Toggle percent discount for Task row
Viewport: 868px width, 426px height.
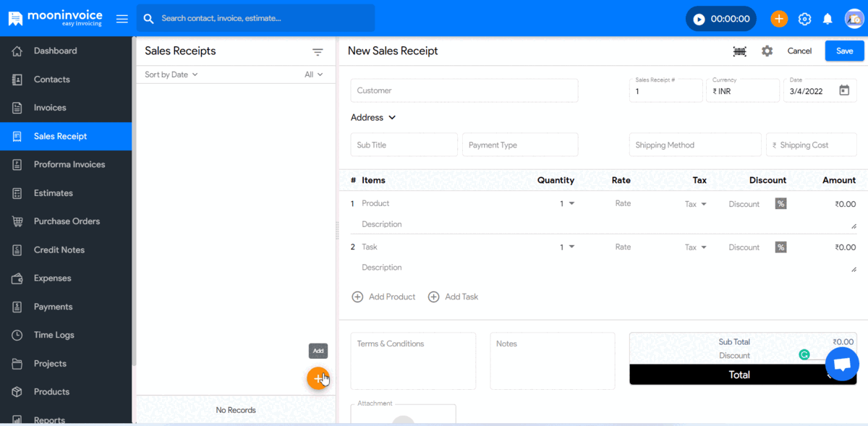pos(780,247)
